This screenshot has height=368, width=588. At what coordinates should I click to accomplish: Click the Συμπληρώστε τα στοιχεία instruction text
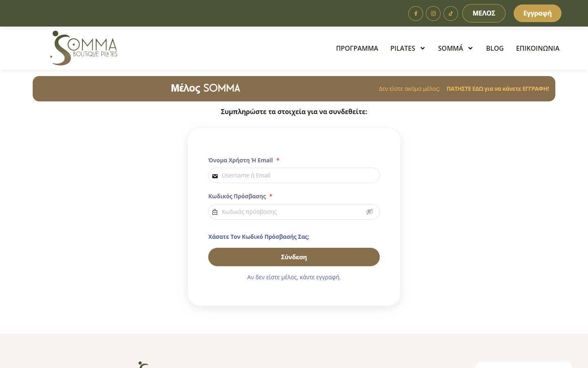294,112
